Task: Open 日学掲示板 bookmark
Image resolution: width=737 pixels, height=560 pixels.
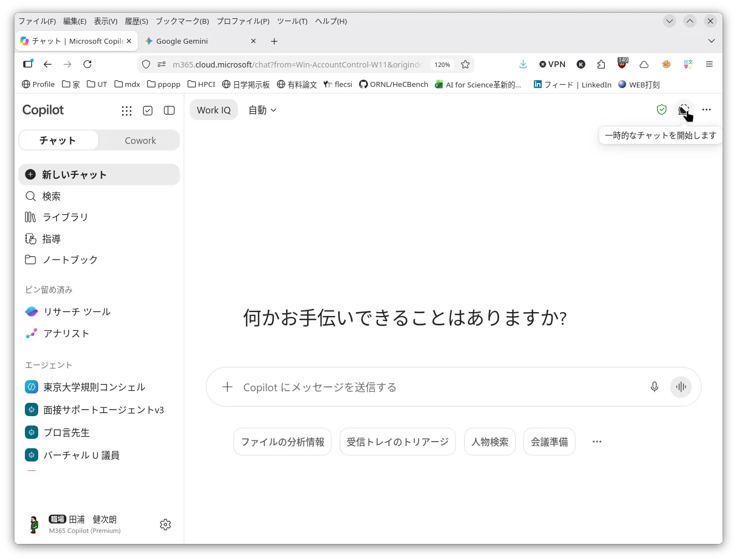Action: click(x=246, y=84)
